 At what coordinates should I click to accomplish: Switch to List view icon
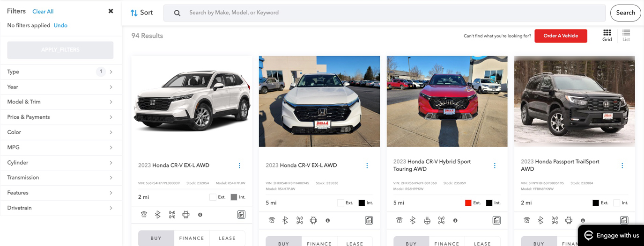(x=626, y=36)
